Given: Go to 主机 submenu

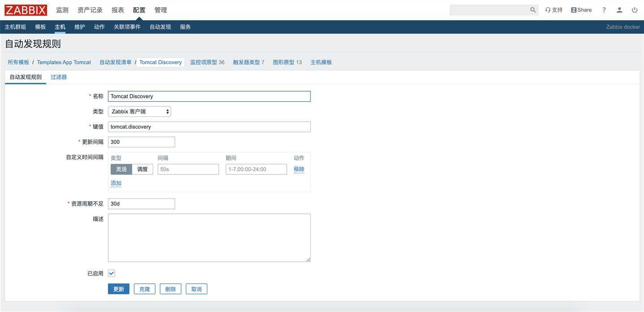Looking at the screenshot, I should point(60,27).
